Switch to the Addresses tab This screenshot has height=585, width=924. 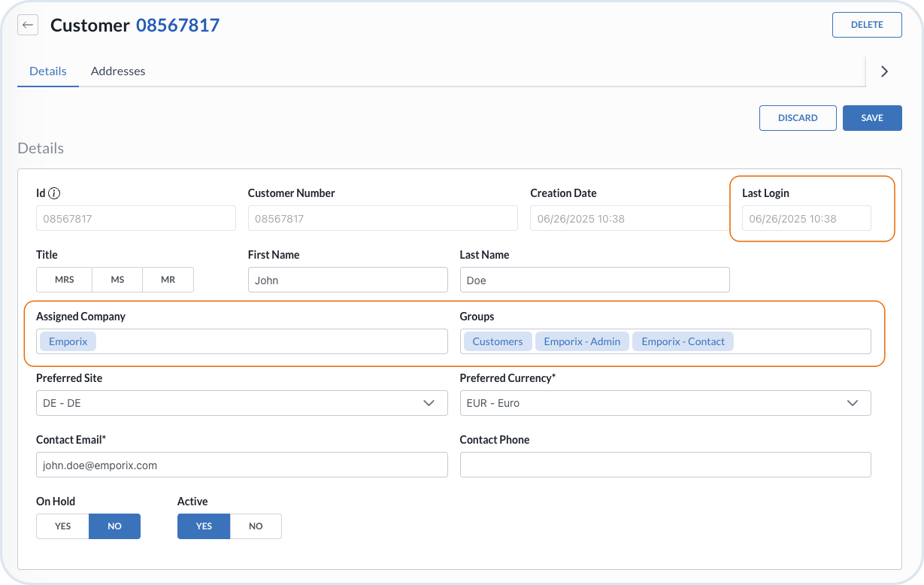[118, 71]
